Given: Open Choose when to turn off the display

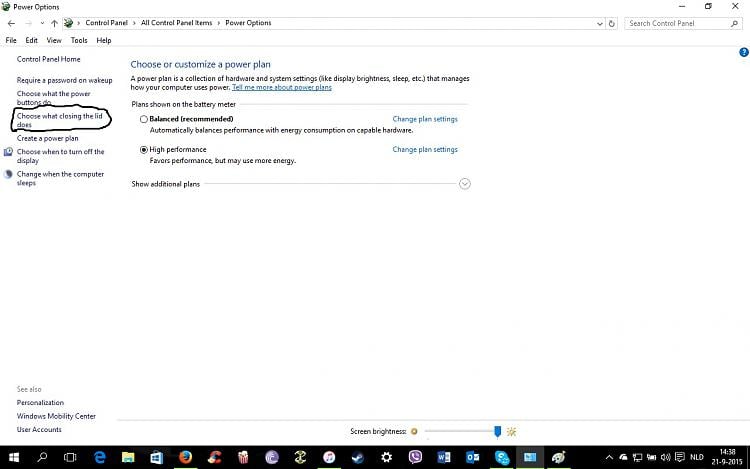Looking at the screenshot, I should pyautogui.click(x=60, y=156).
